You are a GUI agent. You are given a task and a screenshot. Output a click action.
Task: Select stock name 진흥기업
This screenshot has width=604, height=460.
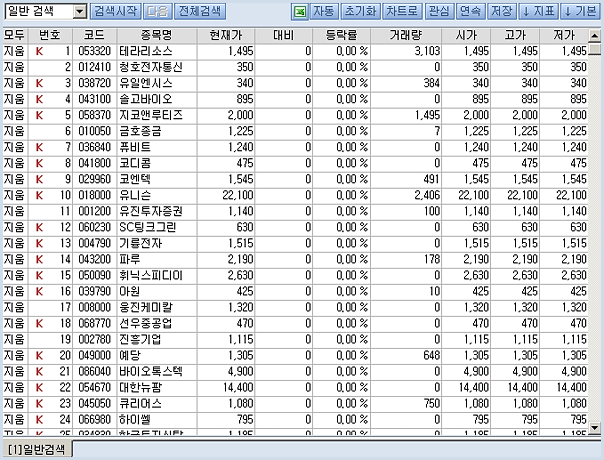[140, 340]
